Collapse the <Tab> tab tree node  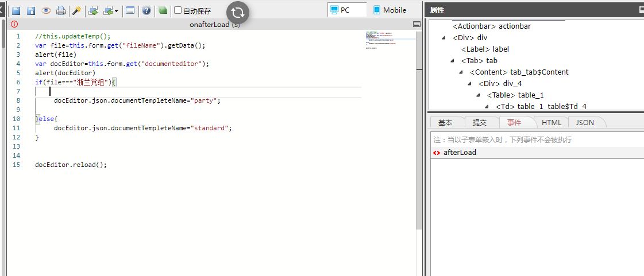452,61
